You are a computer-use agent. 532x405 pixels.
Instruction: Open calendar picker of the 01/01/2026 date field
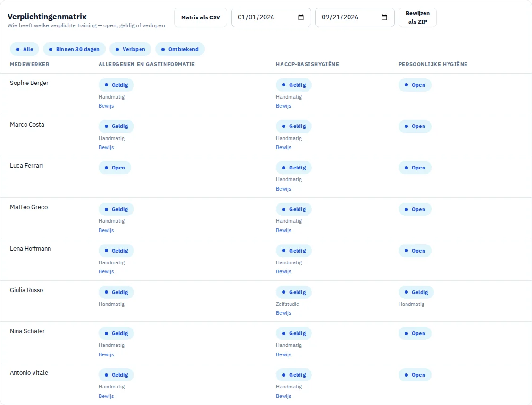click(300, 17)
